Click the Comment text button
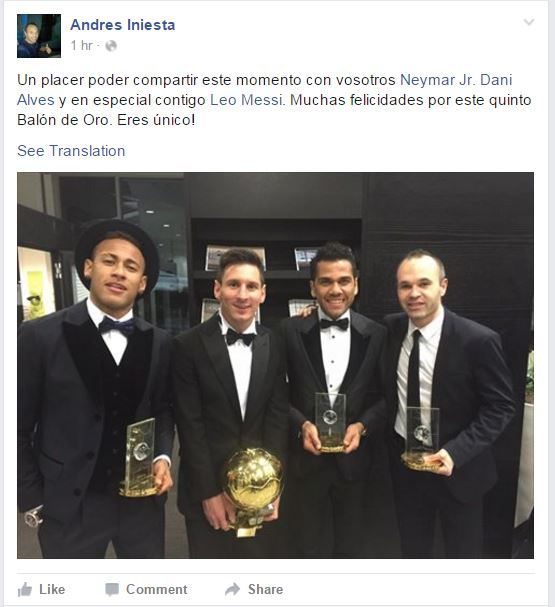 point(157,589)
